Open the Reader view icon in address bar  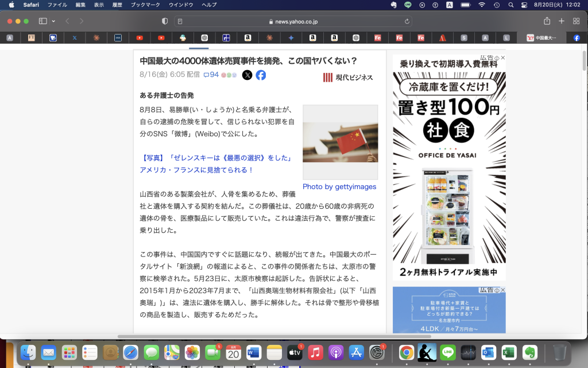coord(180,21)
